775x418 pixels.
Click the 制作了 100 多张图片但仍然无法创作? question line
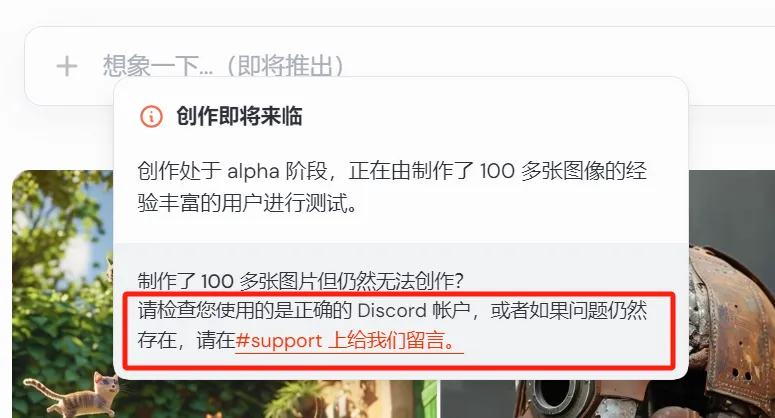pyautogui.click(x=301, y=281)
